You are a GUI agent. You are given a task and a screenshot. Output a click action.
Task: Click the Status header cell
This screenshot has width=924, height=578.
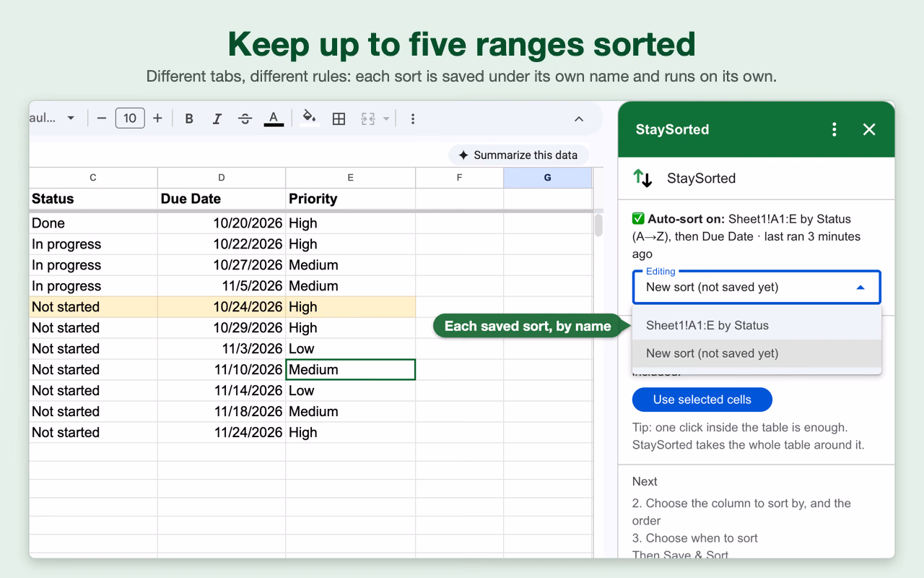pos(93,199)
